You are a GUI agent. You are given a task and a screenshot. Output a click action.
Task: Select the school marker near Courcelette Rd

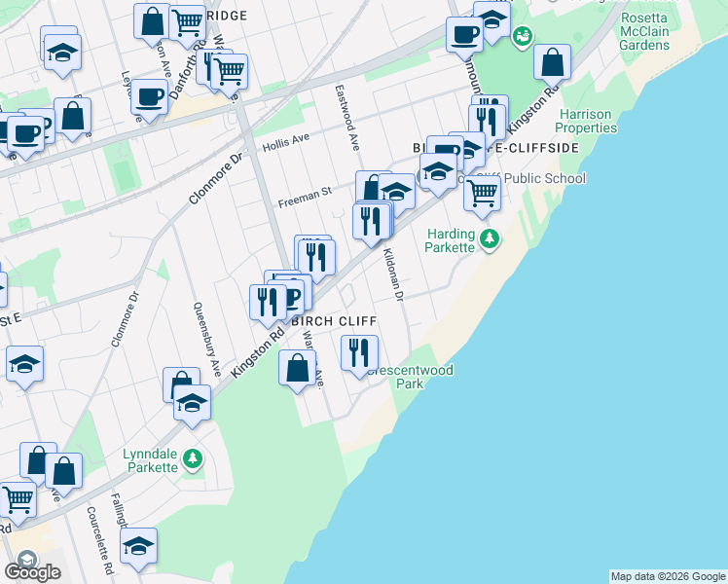(x=138, y=547)
